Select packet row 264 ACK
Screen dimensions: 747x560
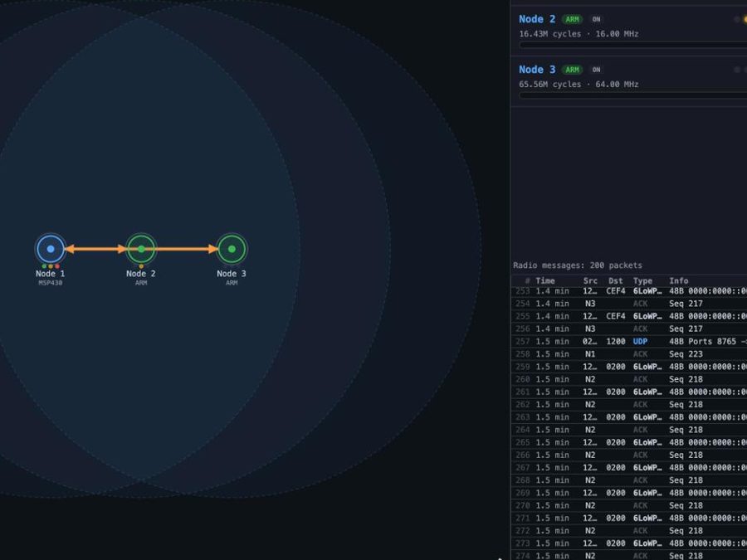(x=629, y=430)
